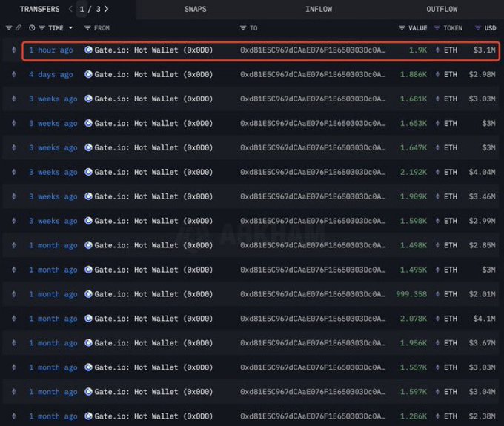Click the value 1.557K
The height and width of the screenshot is (426, 504).
coord(414,367)
